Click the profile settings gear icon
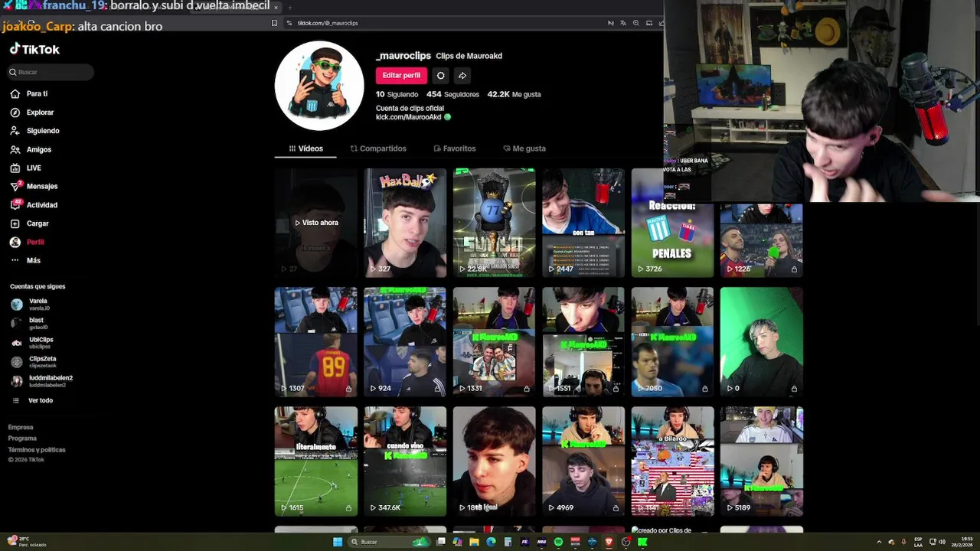This screenshot has width=980, height=551. click(x=440, y=75)
